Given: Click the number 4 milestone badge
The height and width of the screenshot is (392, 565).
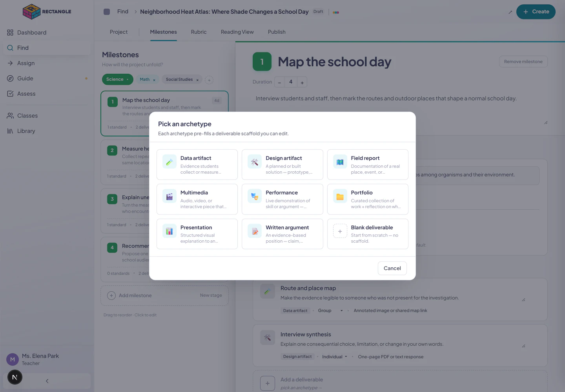Looking at the screenshot, I should click(x=112, y=247).
